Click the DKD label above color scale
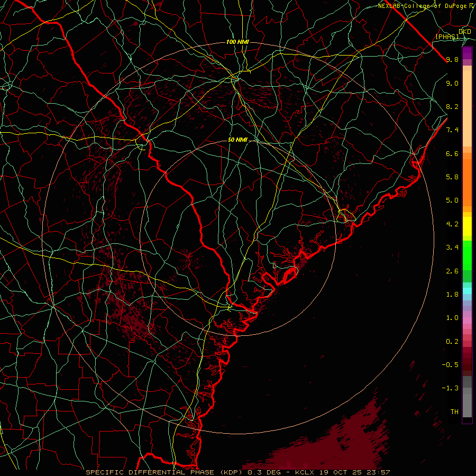Viewport: 476px width, 476px height. (465, 32)
